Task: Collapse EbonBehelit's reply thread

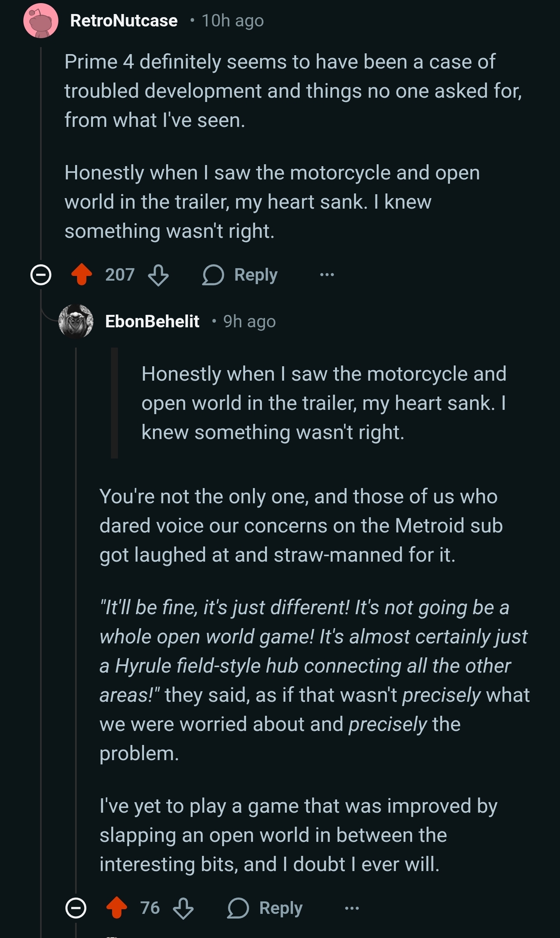Action: (x=76, y=908)
